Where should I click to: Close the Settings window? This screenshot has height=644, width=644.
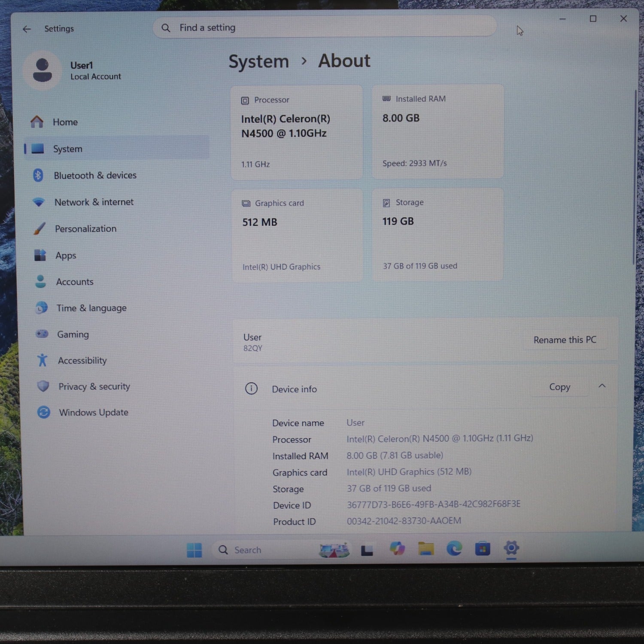623,18
